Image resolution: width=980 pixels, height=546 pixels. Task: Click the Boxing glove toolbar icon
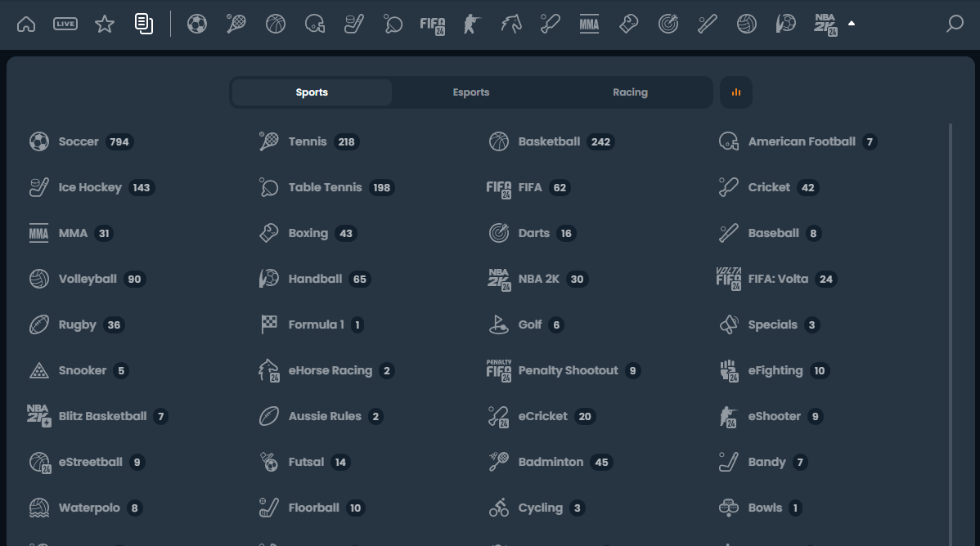pyautogui.click(x=627, y=24)
